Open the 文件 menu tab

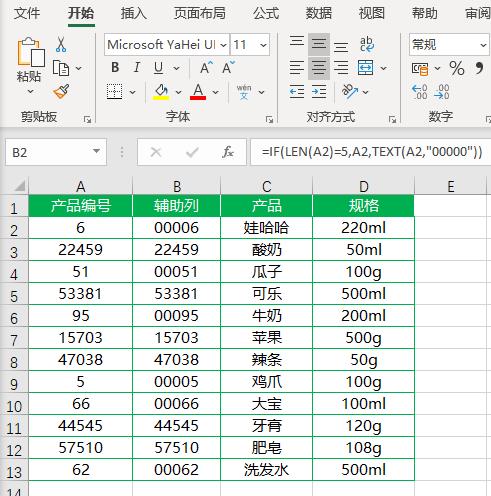[x=27, y=13]
